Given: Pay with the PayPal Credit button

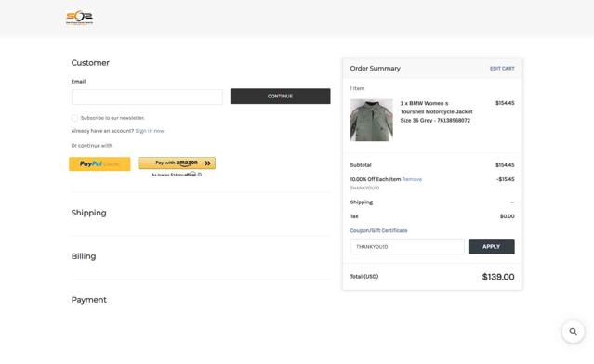Looking at the screenshot, I should coord(99,163).
